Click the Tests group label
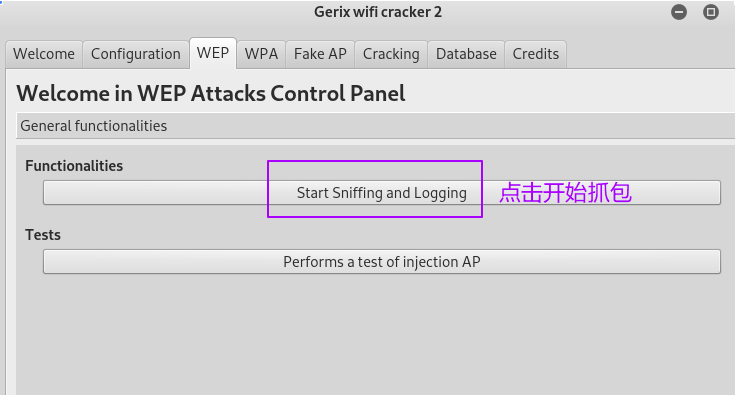Image resolution: width=735 pixels, height=395 pixels. (43, 235)
